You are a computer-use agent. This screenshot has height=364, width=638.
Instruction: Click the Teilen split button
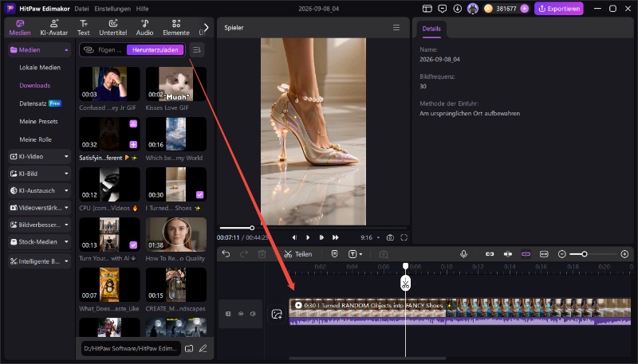[298, 254]
